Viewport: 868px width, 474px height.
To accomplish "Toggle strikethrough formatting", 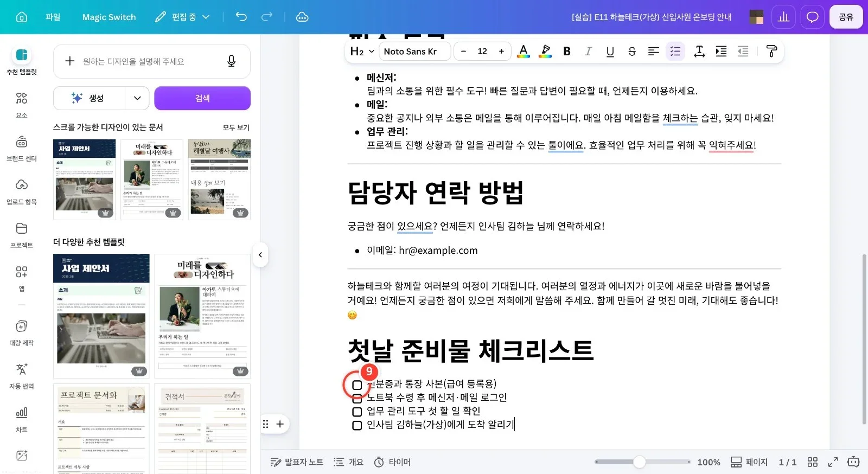I will 632,52.
